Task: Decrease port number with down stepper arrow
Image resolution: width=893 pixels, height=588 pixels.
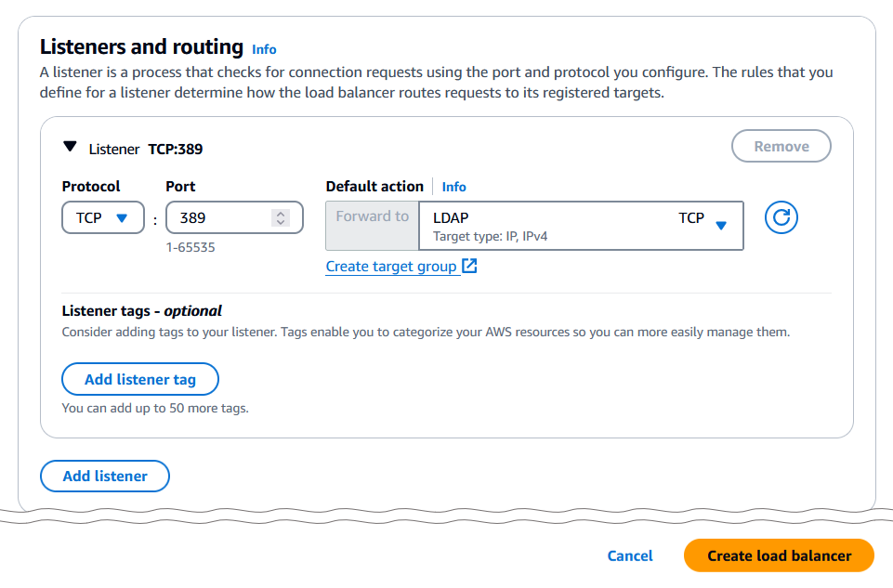Action: click(281, 223)
